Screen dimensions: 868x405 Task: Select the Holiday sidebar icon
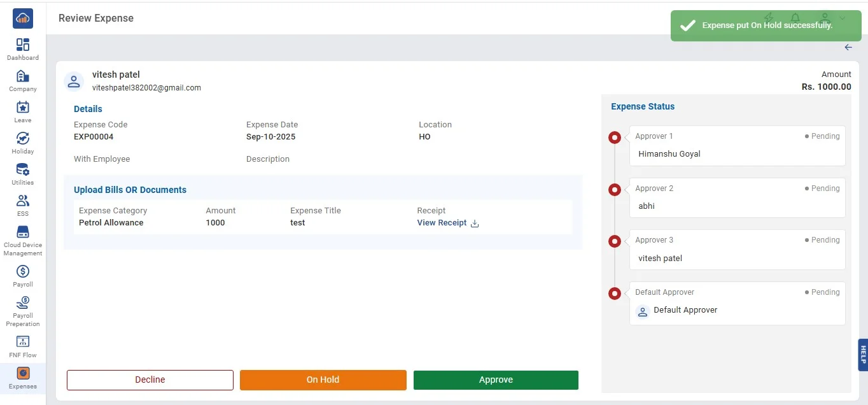point(23,143)
